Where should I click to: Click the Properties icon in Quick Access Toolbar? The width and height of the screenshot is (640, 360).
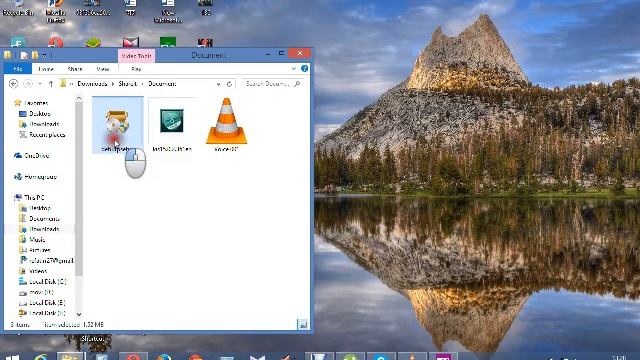(24, 56)
